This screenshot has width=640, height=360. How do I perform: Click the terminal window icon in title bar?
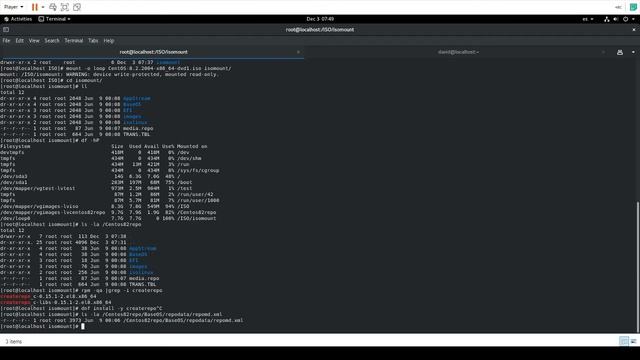pos(6,29)
